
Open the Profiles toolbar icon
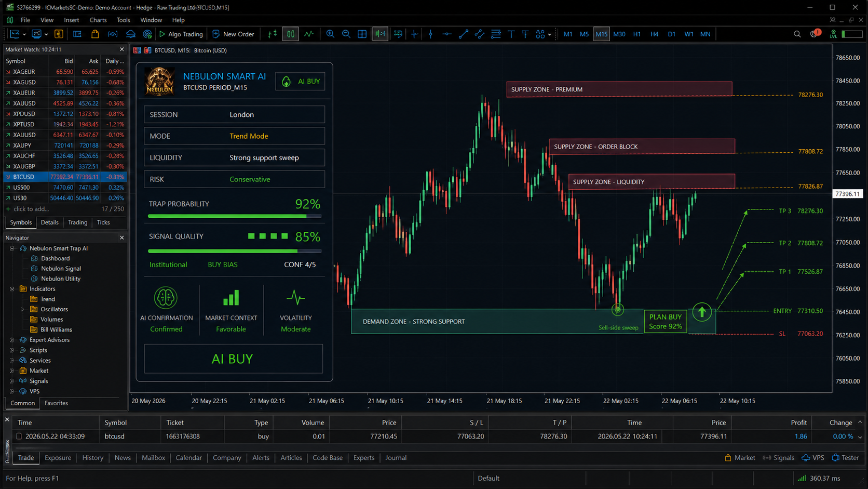coord(36,34)
